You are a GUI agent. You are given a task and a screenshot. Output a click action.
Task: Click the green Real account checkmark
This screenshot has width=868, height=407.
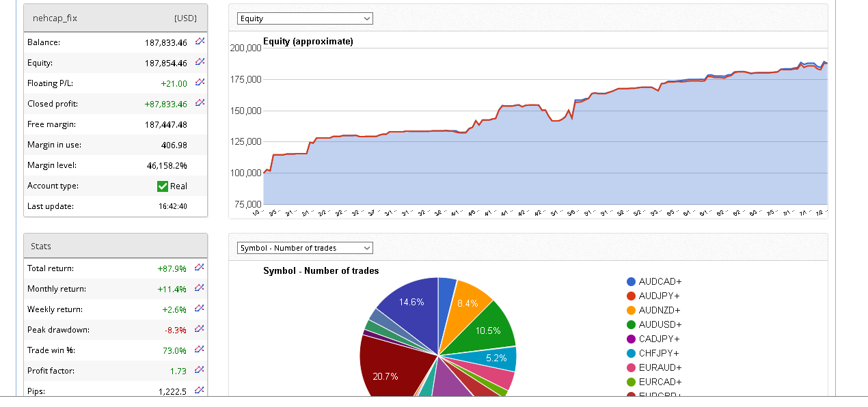[x=163, y=186]
